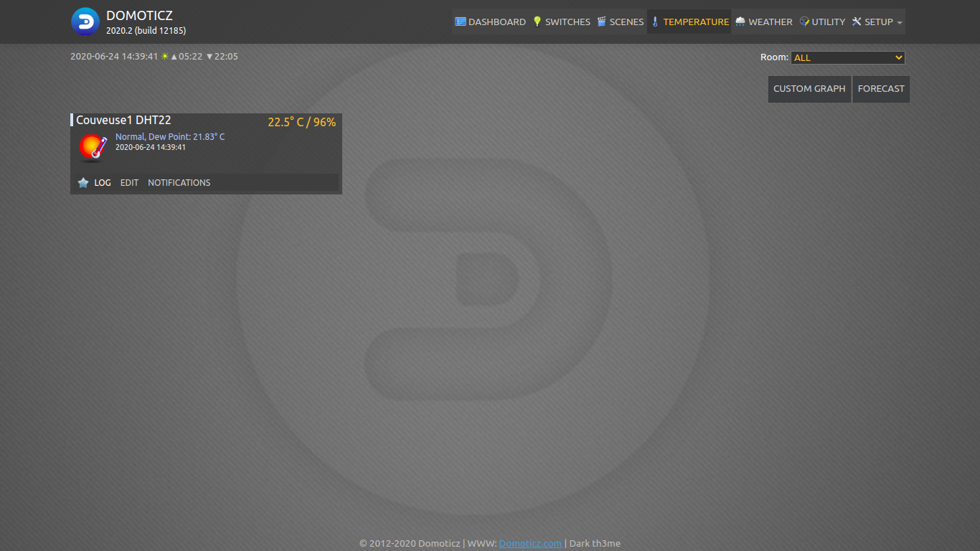Click the Dashboard monitor icon
The width and height of the screenshot is (980, 551).
pos(461,22)
